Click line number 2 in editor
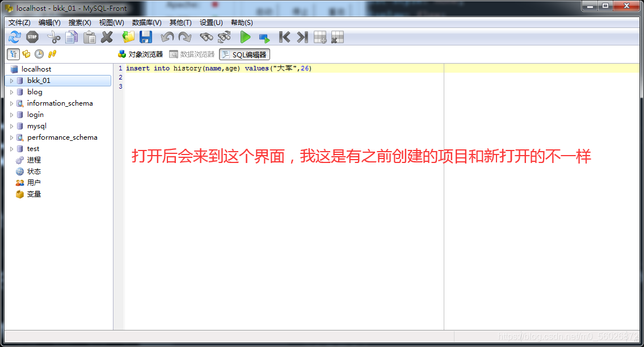This screenshot has width=644, height=347. [120, 77]
